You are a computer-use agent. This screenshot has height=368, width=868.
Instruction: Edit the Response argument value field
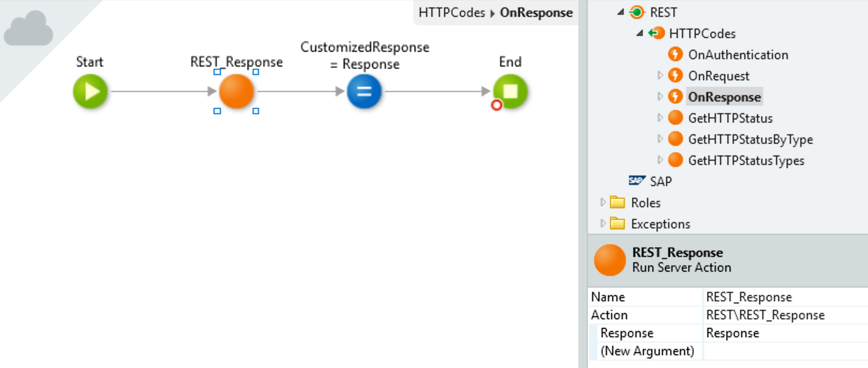click(786, 333)
